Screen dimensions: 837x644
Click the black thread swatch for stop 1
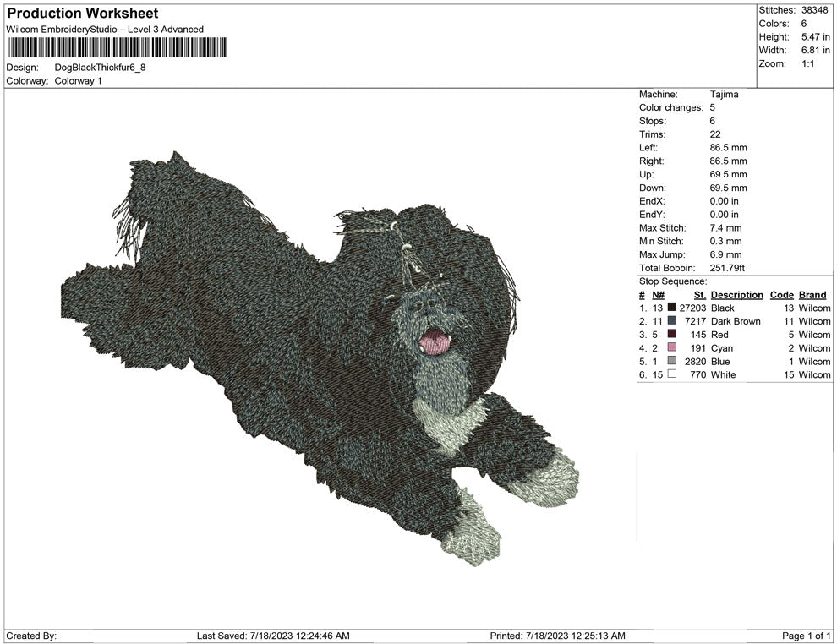point(670,308)
